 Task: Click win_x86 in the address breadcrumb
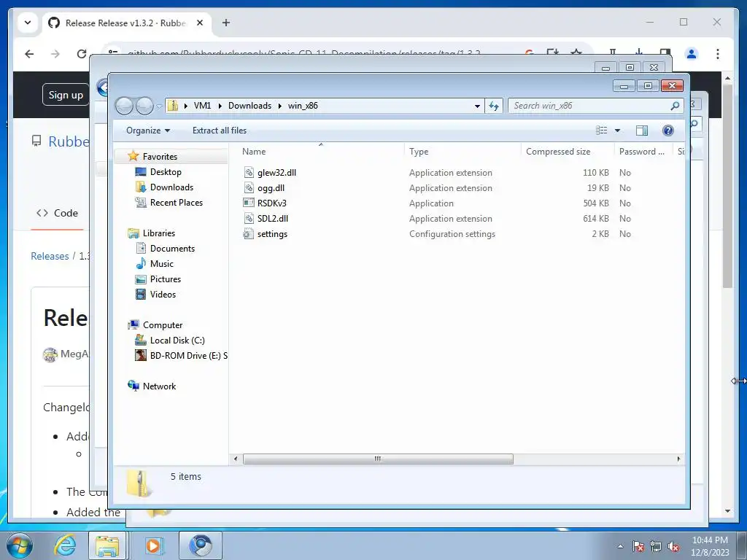pyautogui.click(x=303, y=106)
